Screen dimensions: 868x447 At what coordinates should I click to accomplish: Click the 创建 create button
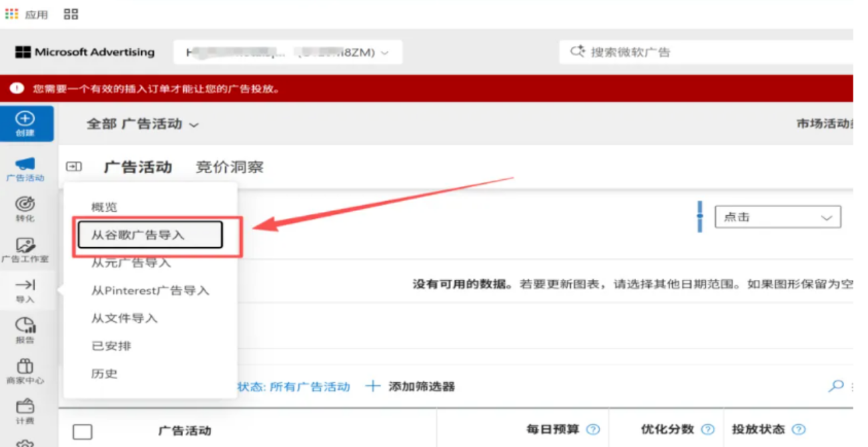[x=27, y=124]
